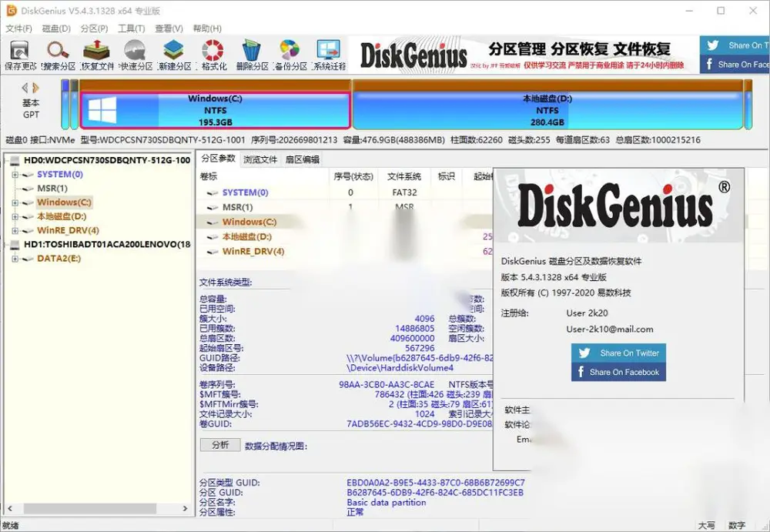Click the tree panel scroll left arrow
Screen dimensions: 770x532
[9, 508]
